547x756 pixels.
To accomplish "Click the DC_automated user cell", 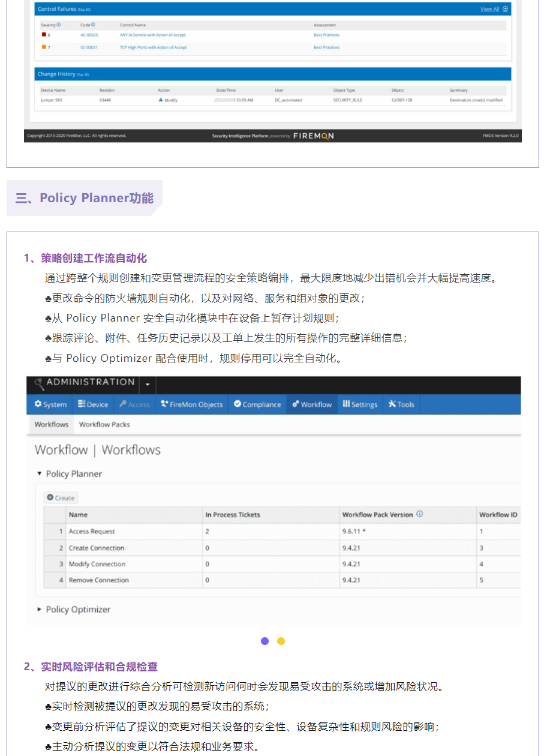I will [x=288, y=100].
